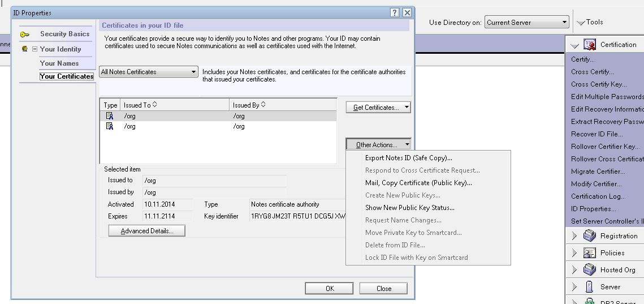The height and width of the screenshot is (304, 644).
Task: Collapse the Your Identity tree node
Action: click(34, 49)
